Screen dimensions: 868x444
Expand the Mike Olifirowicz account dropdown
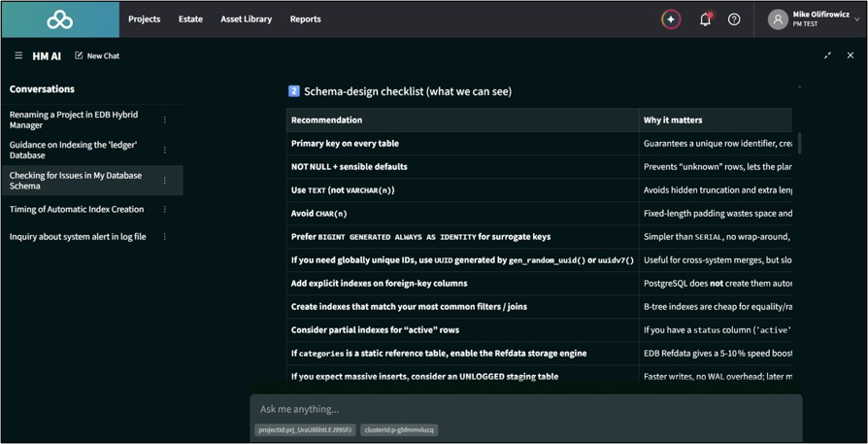point(857,19)
